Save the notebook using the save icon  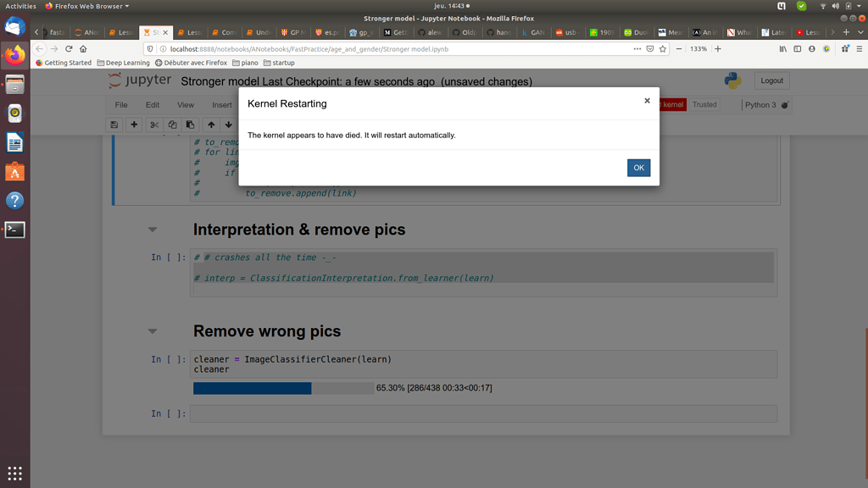tap(114, 125)
